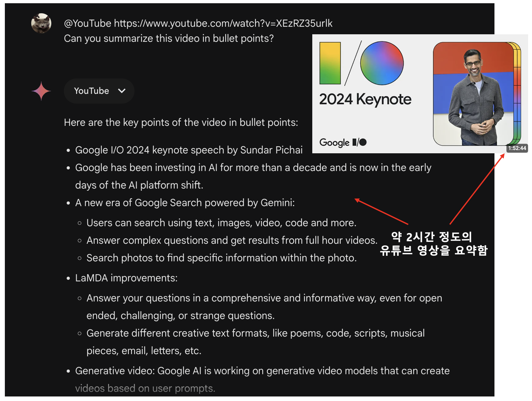Click the Gemini sparkle star icon

(x=41, y=91)
